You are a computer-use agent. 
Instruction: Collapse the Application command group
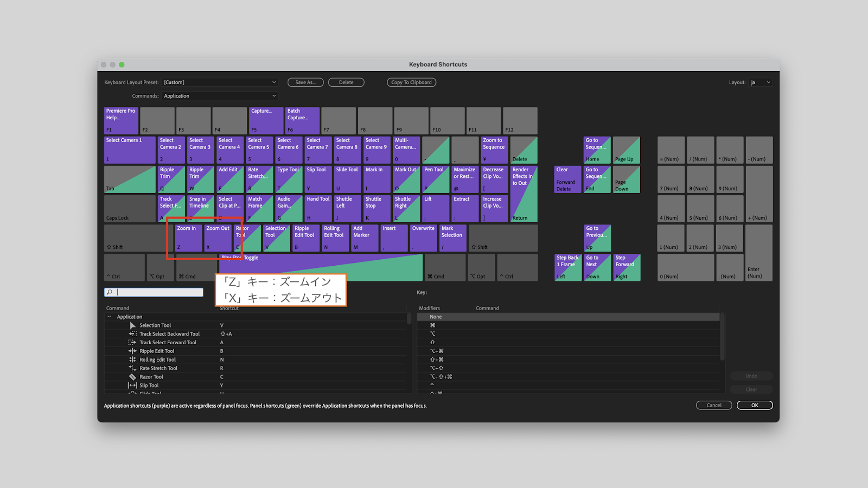110,317
